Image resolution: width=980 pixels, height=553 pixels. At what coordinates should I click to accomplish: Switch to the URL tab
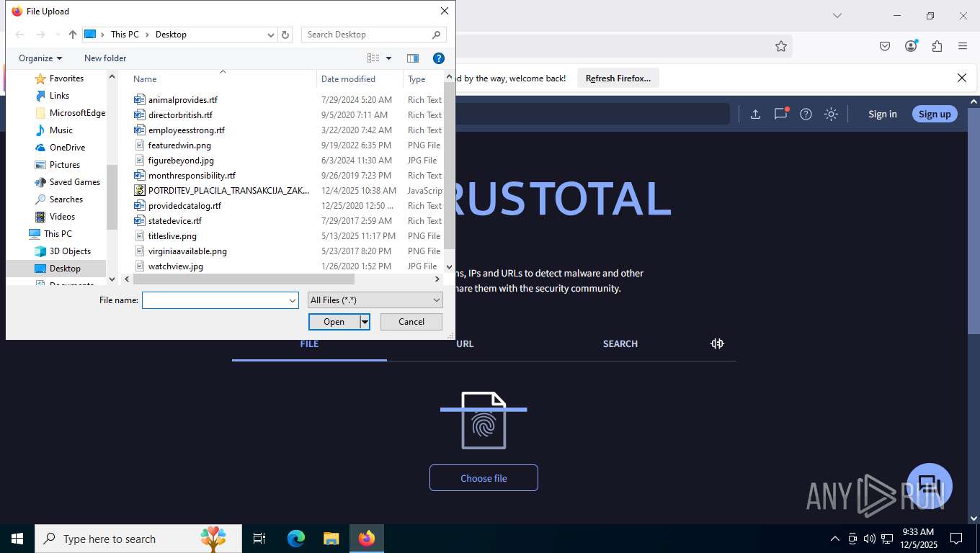pyautogui.click(x=465, y=344)
